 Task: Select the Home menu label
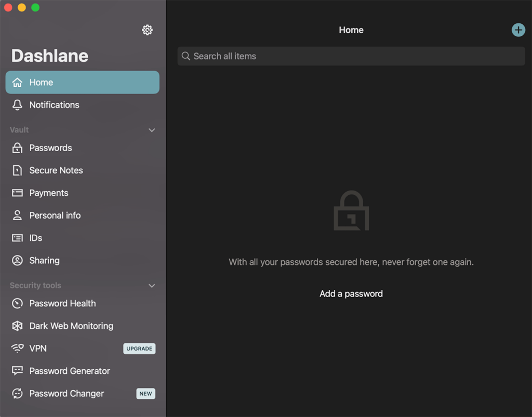pos(41,83)
